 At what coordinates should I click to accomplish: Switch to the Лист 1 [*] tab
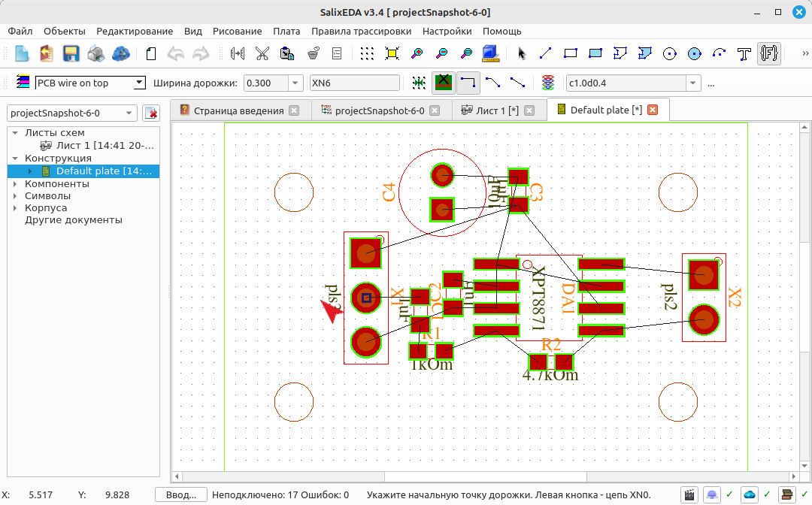497,110
